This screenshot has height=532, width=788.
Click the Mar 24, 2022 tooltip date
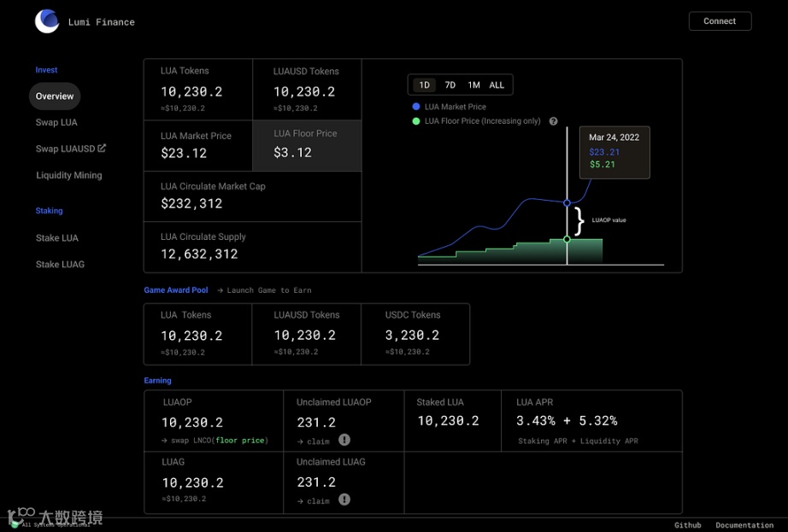pyautogui.click(x=615, y=137)
